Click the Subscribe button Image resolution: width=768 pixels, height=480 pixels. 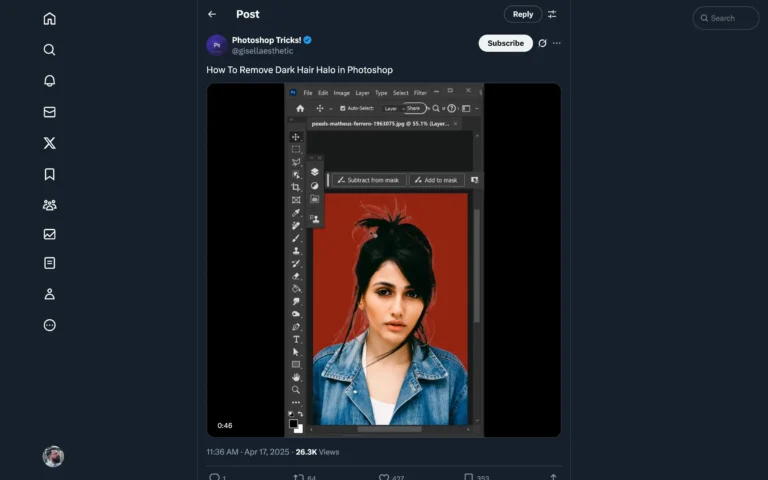coord(505,43)
